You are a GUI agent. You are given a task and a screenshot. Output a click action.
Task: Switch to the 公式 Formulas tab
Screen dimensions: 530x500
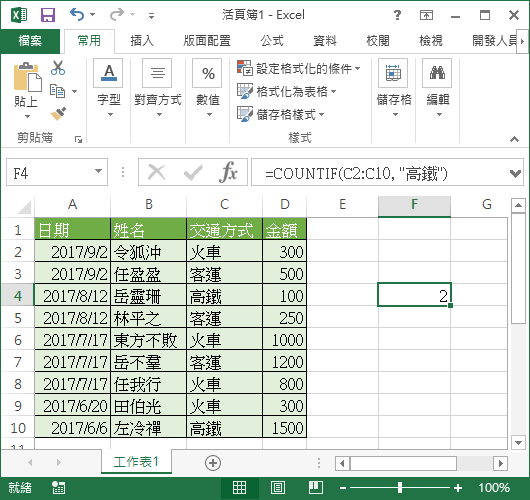(x=272, y=41)
